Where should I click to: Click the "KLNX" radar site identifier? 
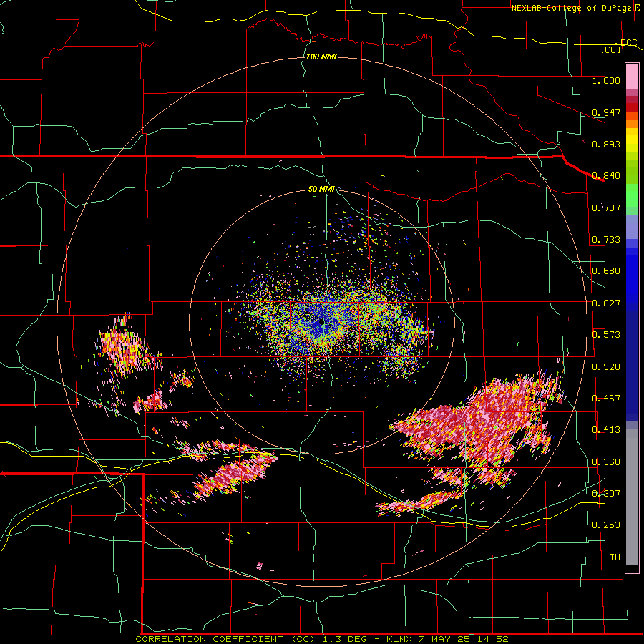click(x=399, y=639)
